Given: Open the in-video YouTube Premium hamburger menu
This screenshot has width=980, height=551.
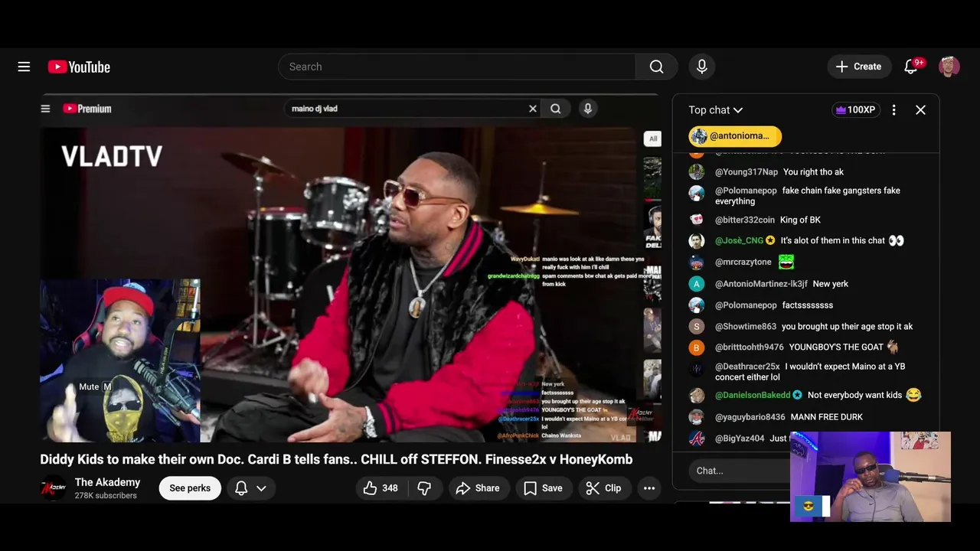Looking at the screenshot, I should (45, 109).
